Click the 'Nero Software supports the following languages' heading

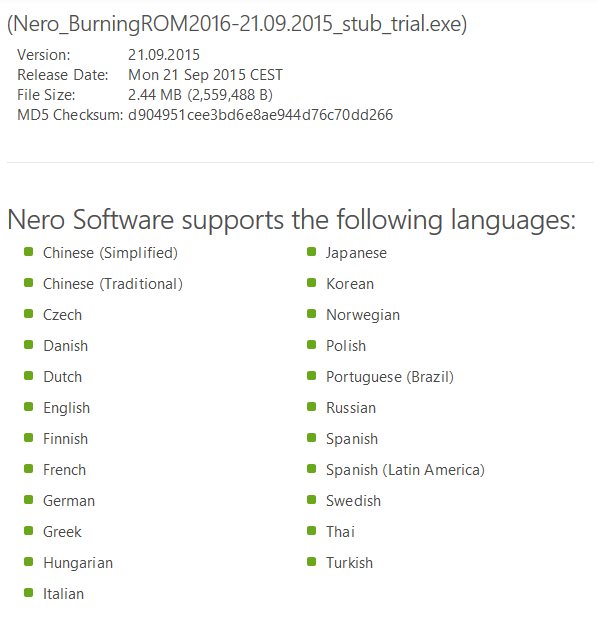(292, 220)
